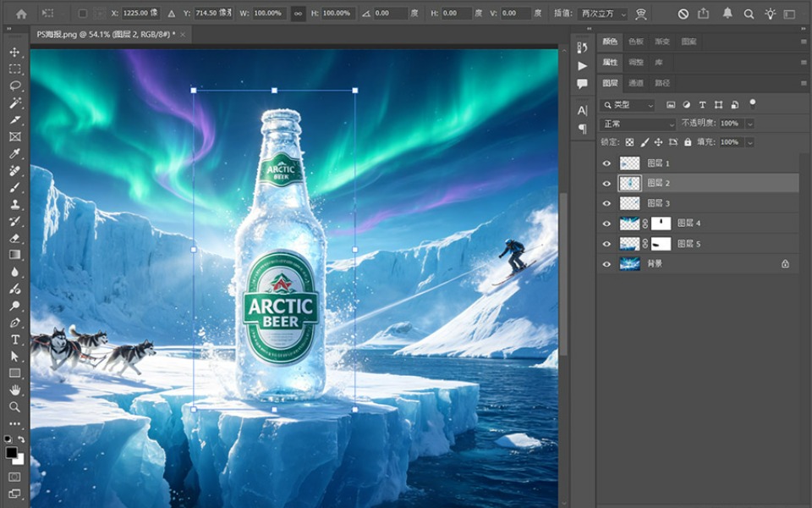Select the Blur tool droplet
The image size is (812, 508).
(14, 272)
